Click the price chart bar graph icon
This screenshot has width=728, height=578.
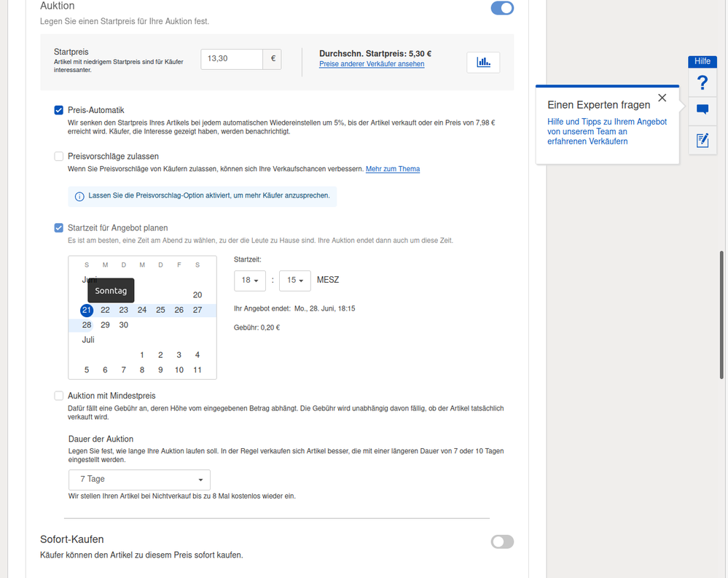pyautogui.click(x=483, y=63)
